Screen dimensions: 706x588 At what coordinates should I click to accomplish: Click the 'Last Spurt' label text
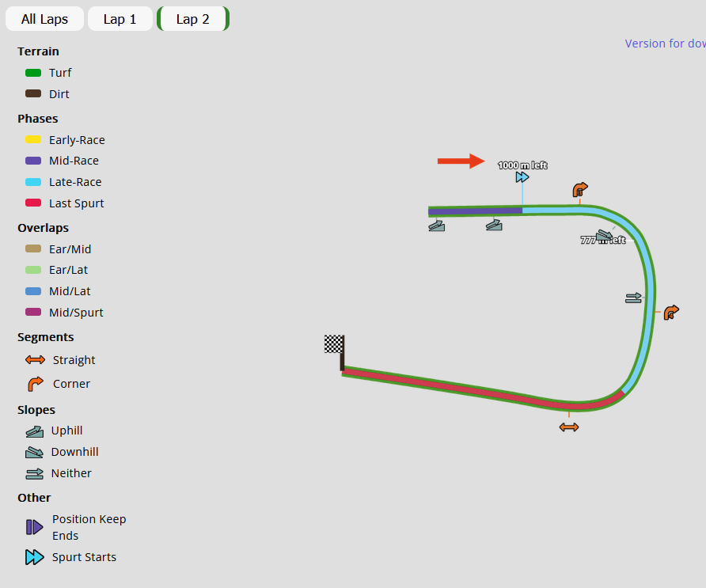click(x=77, y=203)
